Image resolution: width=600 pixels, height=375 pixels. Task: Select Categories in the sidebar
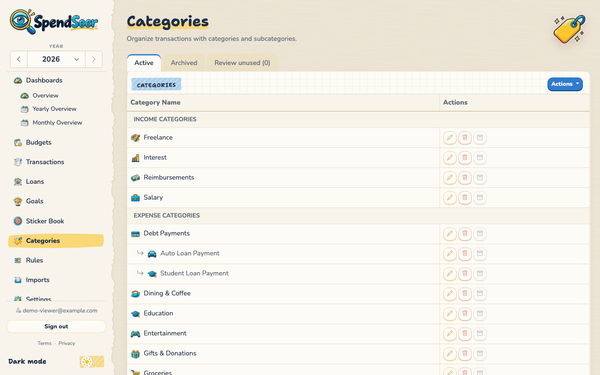[56, 241]
